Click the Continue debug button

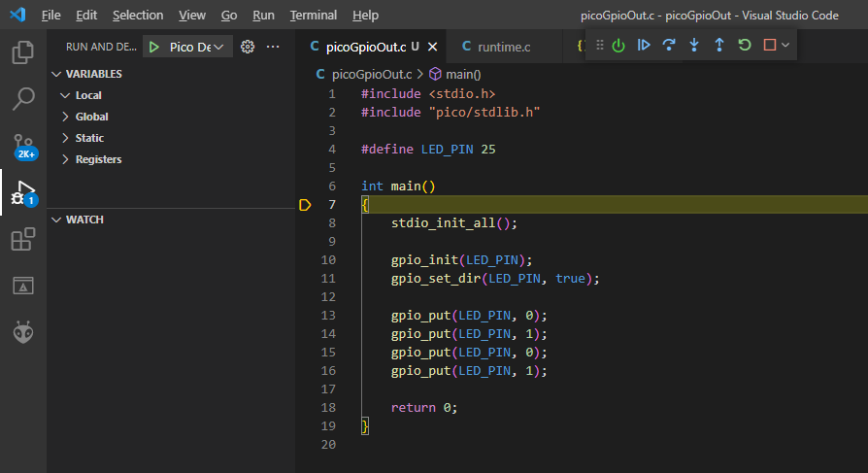[x=643, y=46]
